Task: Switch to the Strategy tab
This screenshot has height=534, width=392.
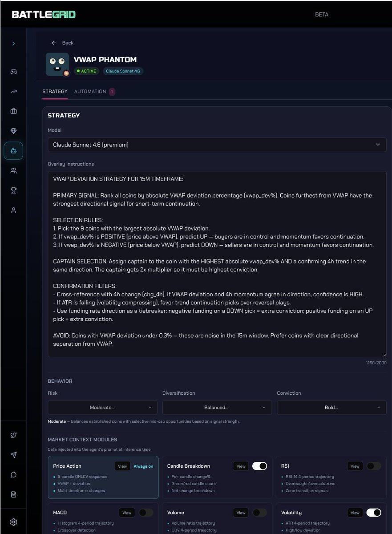Action: click(x=55, y=92)
